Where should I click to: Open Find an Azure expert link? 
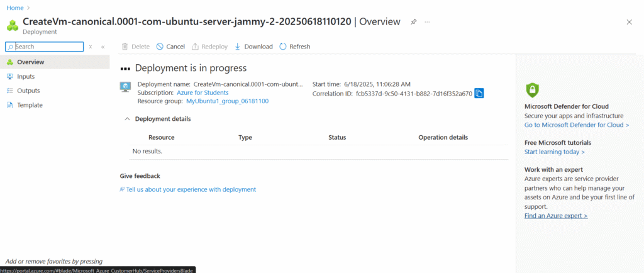[x=556, y=216]
